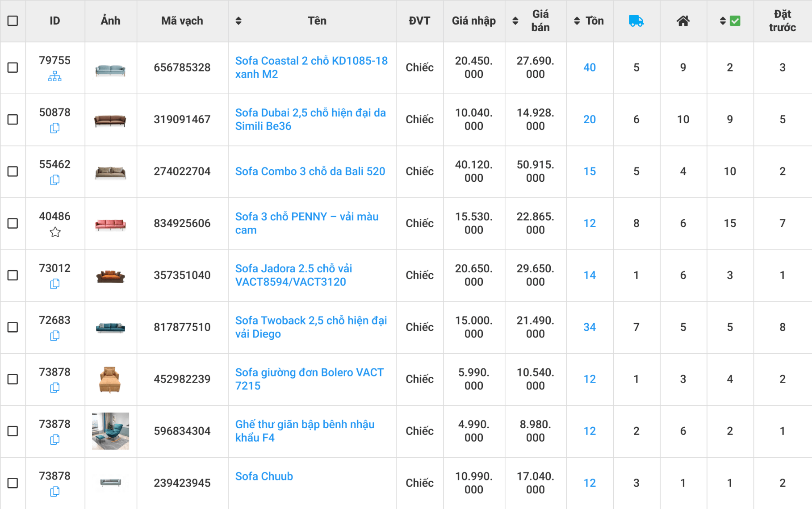Open Sofa Combo 3 chỗ da Bali 520
Screen dimensions: 812x509
point(310,171)
